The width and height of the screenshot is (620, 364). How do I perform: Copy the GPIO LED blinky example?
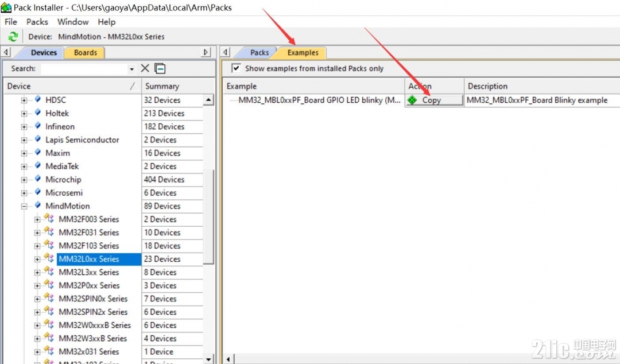pos(434,100)
